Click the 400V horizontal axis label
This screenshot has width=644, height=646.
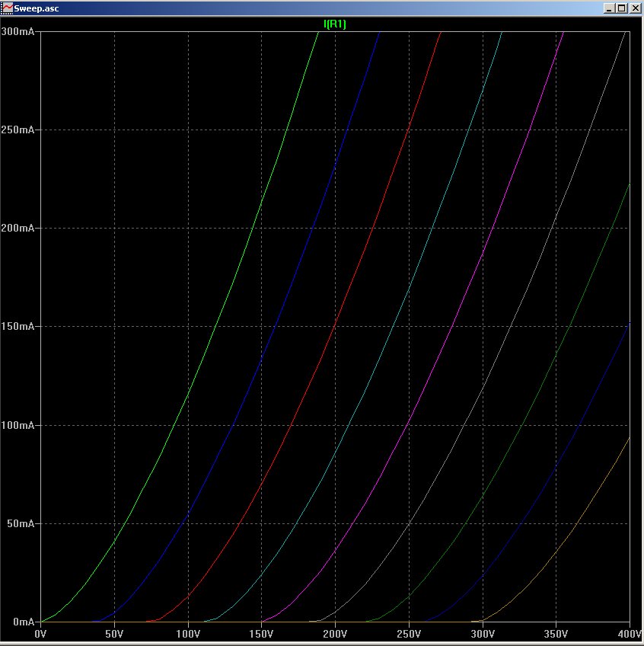(630, 634)
